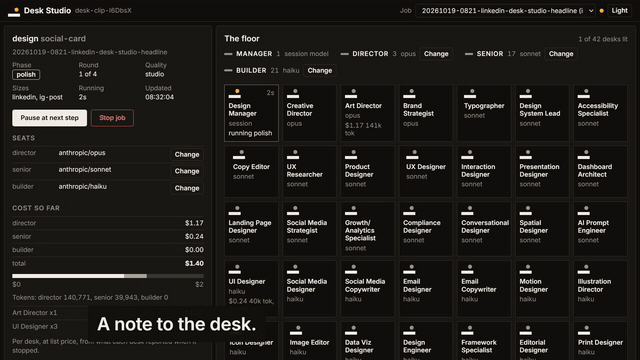The width and height of the screenshot is (640, 360).
Task: Click the director cost row $1.17
Action: [x=108, y=223]
